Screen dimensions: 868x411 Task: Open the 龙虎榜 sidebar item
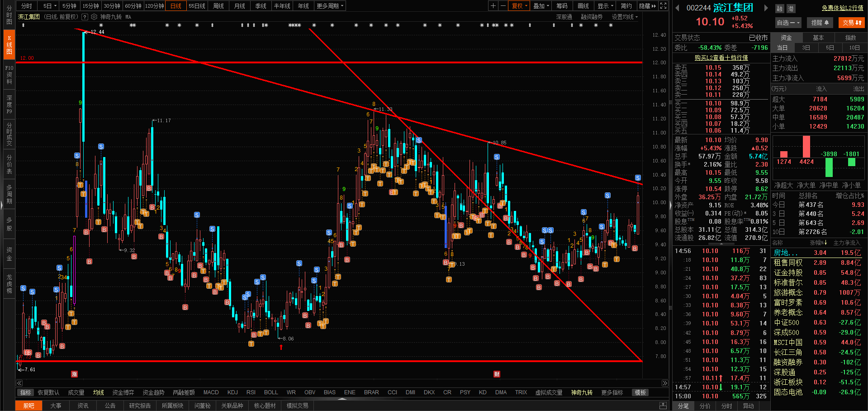click(9, 284)
